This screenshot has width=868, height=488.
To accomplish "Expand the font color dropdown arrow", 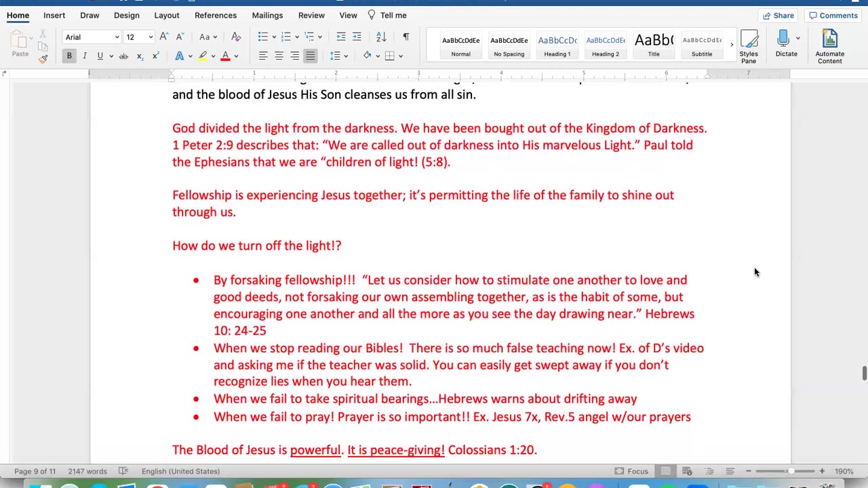I will point(236,56).
